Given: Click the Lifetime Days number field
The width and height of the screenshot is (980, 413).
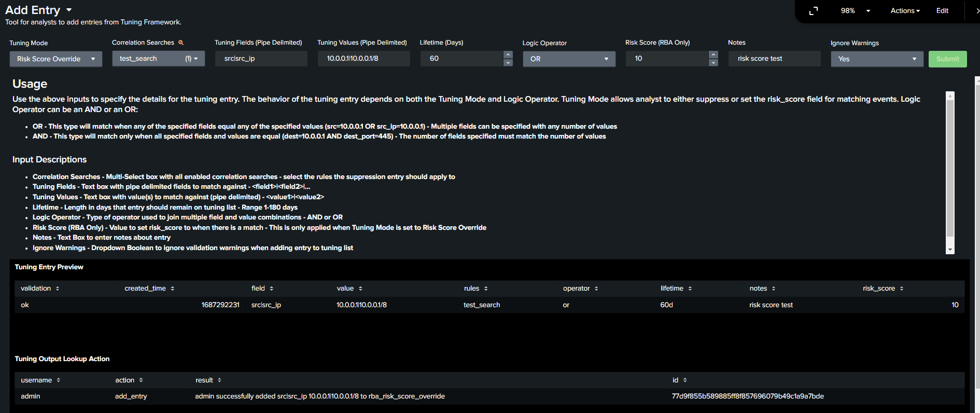Looking at the screenshot, I should [x=462, y=59].
